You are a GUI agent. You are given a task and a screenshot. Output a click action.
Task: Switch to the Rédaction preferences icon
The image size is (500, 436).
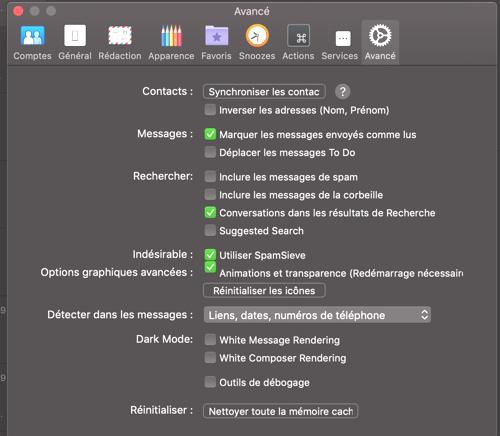[120, 43]
